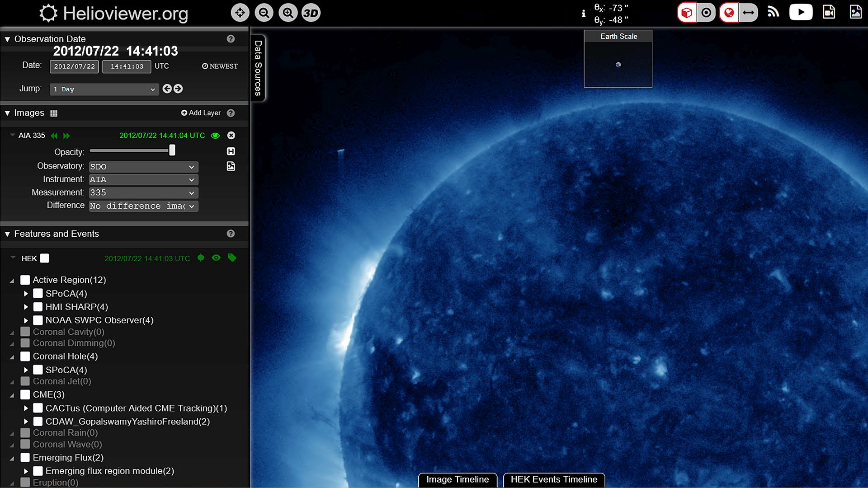Click the NEWEST button
This screenshot has height=488, width=868.
click(220, 66)
